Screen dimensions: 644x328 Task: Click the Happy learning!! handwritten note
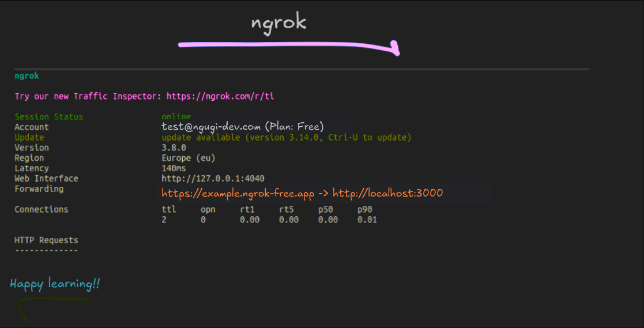(x=55, y=284)
